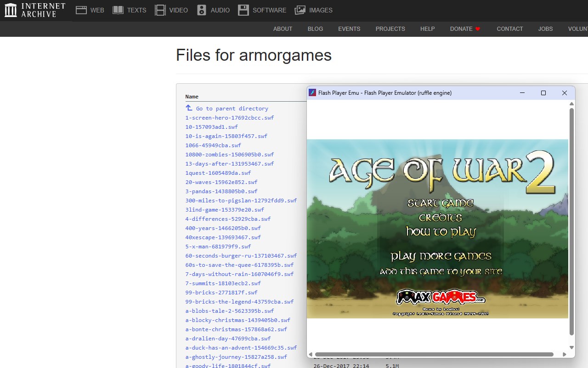Open 13-days-after-131953467.swf link

(x=230, y=164)
